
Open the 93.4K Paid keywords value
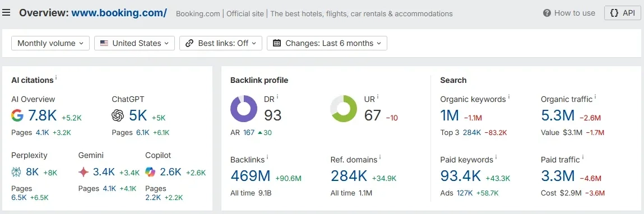pos(460,176)
